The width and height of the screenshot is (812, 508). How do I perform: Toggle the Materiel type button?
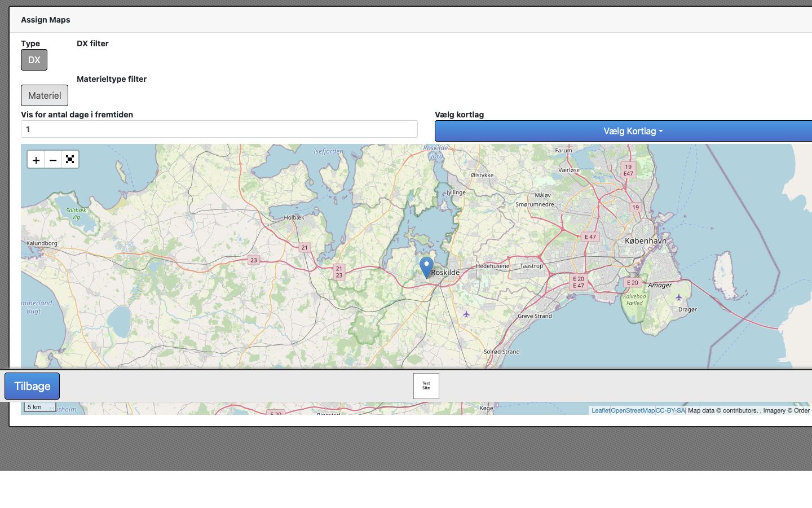tap(45, 95)
